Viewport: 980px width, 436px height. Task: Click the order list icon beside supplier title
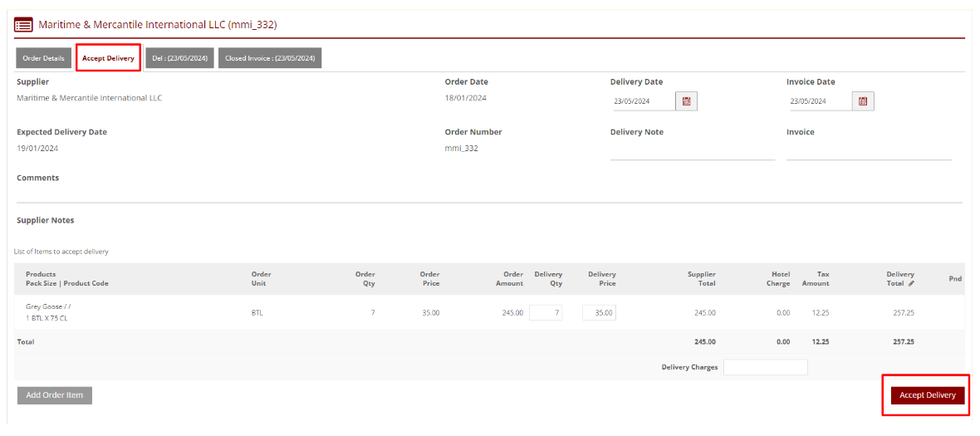pos(23,25)
